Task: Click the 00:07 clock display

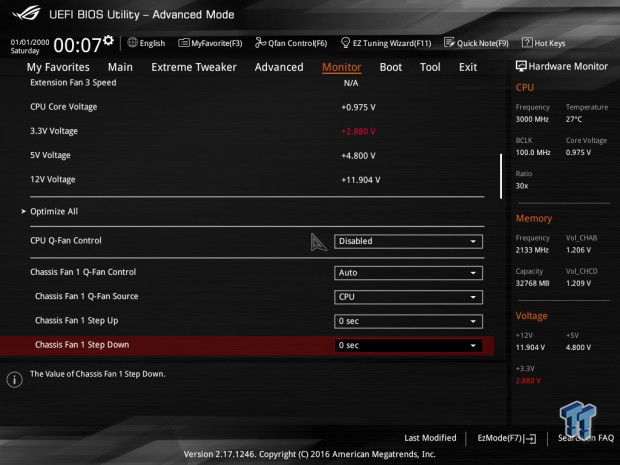Action: point(78,45)
